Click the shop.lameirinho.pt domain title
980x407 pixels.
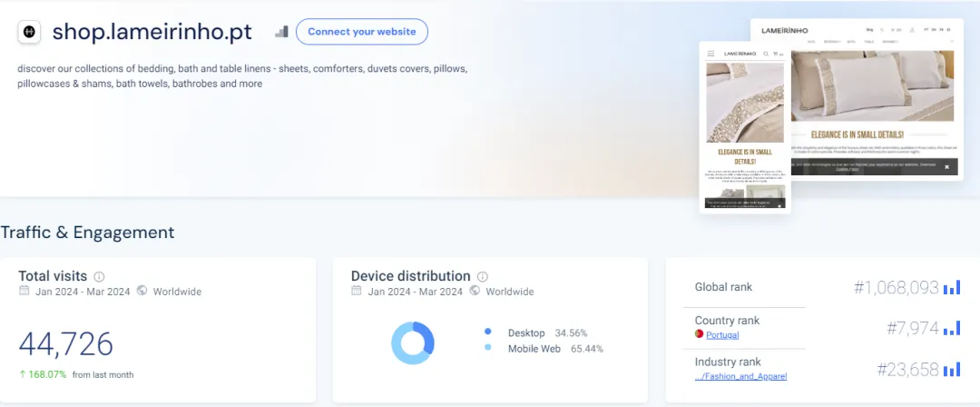152,31
